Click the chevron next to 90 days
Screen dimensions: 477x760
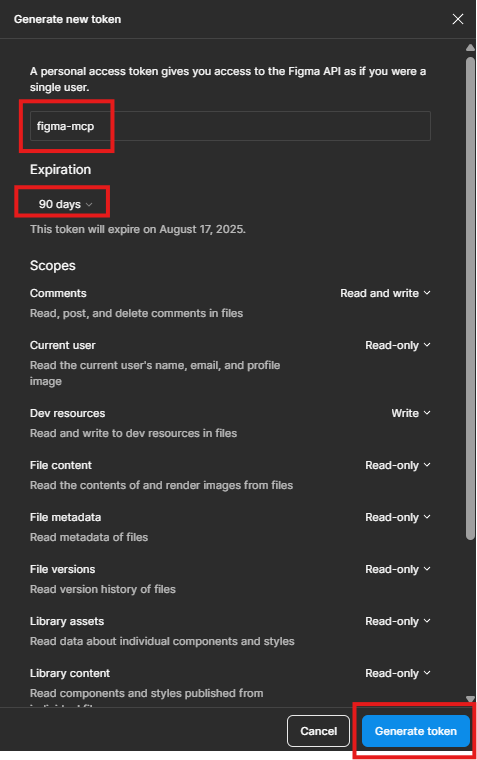point(89,205)
